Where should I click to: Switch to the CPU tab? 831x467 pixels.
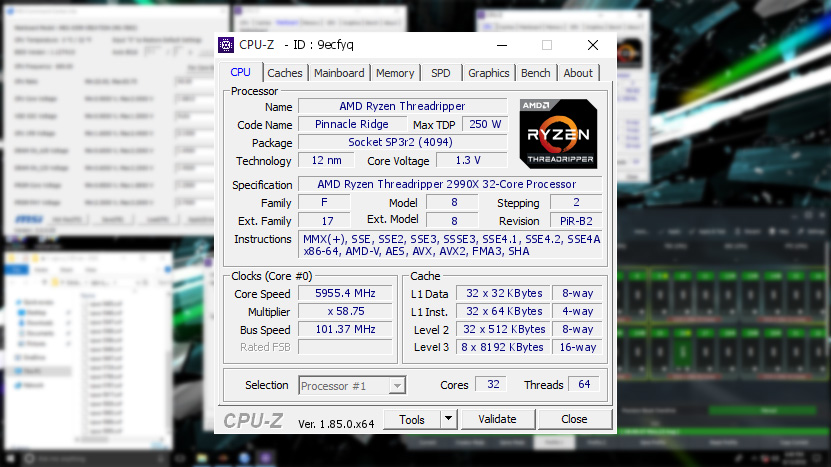click(241, 72)
